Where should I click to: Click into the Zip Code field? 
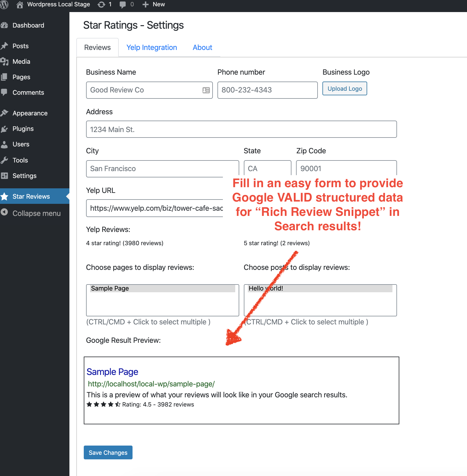(x=346, y=168)
